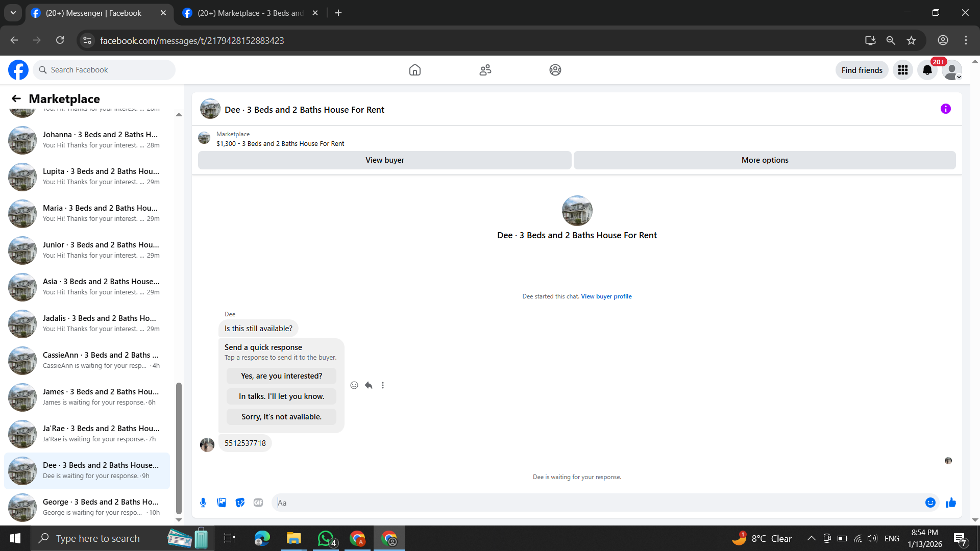Open message more options three dots
This screenshot has height=551, width=980.
[x=383, y=385]
